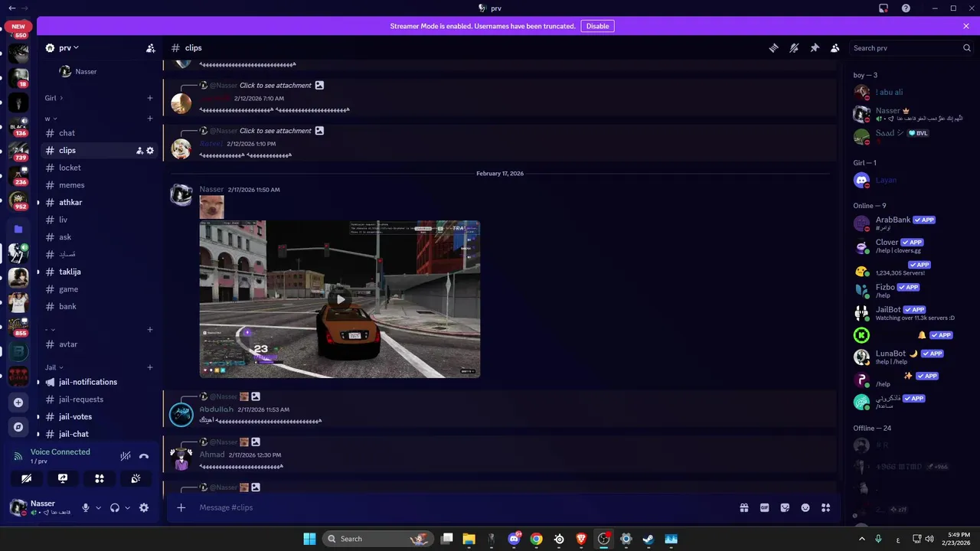
Task: Create channel in Jail category
Action: [150, 367]
